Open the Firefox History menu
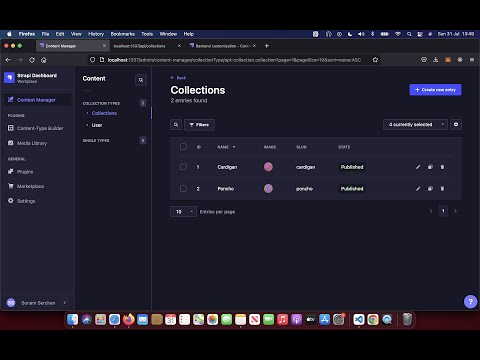 pyautogui.click(x=96, y=34)
